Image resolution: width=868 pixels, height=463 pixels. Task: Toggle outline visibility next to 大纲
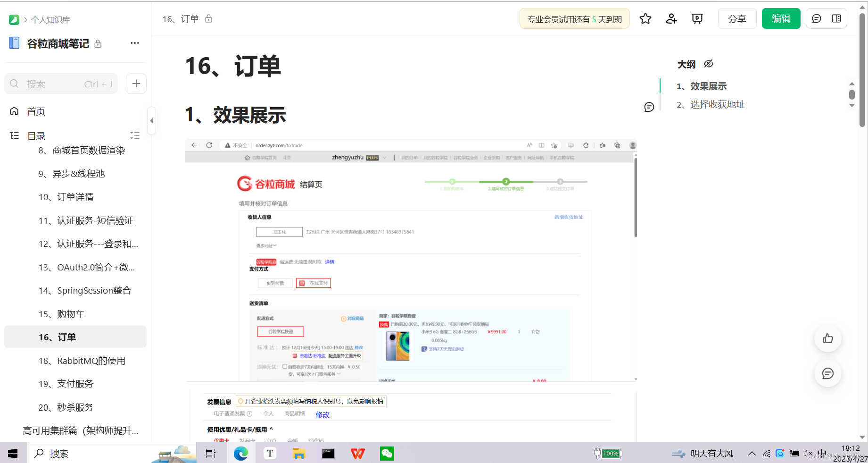coord(708,63)
